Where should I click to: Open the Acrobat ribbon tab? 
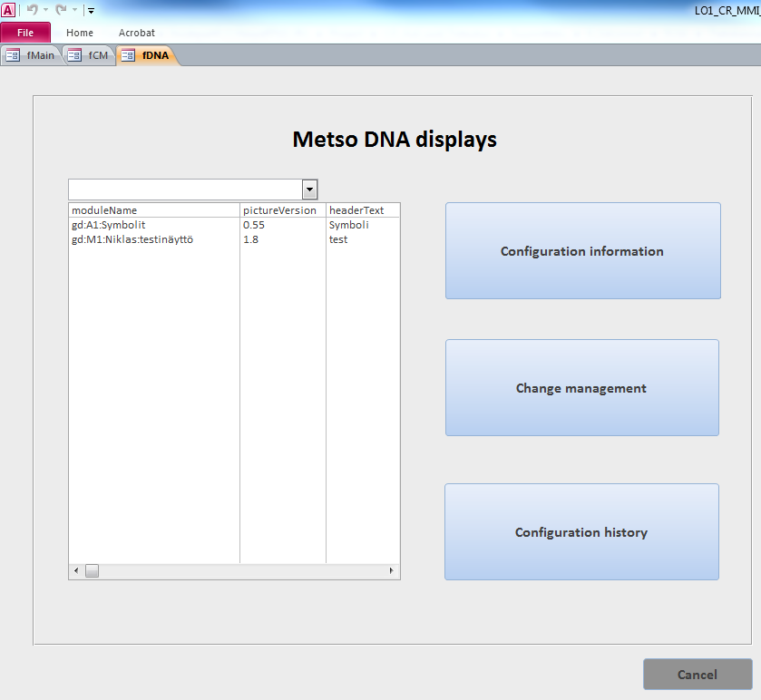point(137,33)
